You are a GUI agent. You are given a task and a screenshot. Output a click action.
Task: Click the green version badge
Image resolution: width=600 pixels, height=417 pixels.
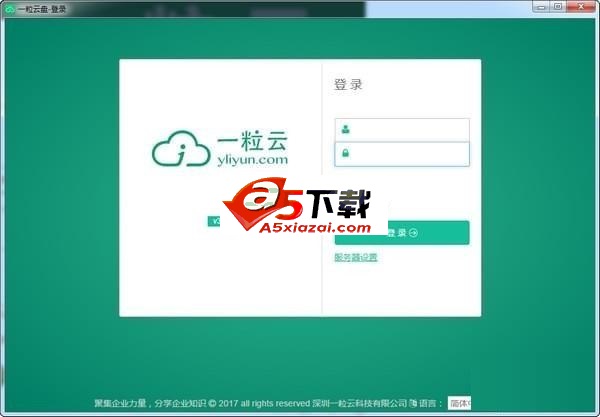coord(214,221)
